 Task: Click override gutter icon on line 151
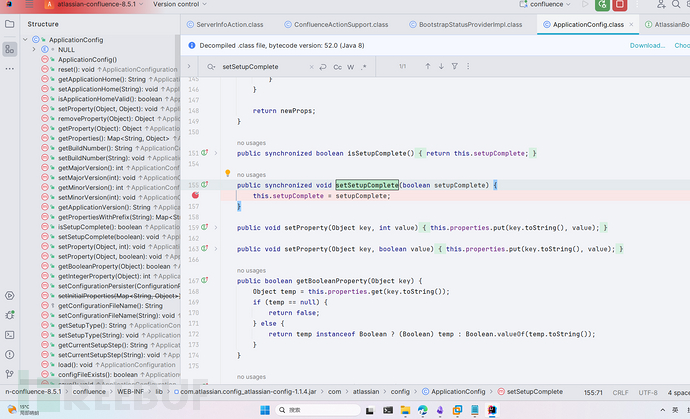(x=205, y=153)
